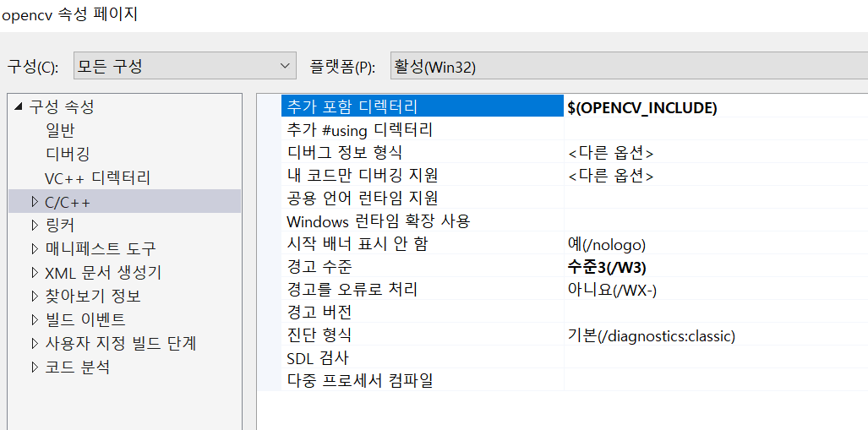The image size is (868, 430).
Task: Expand the 찾아보기 정보 node arrow
Action: coord(35,296)
